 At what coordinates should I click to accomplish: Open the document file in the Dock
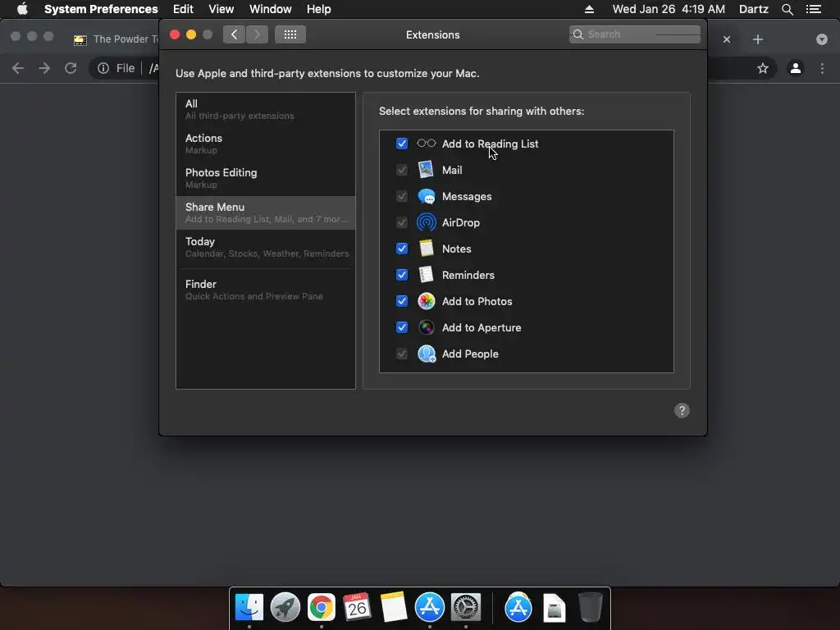[x=554, y=608]
